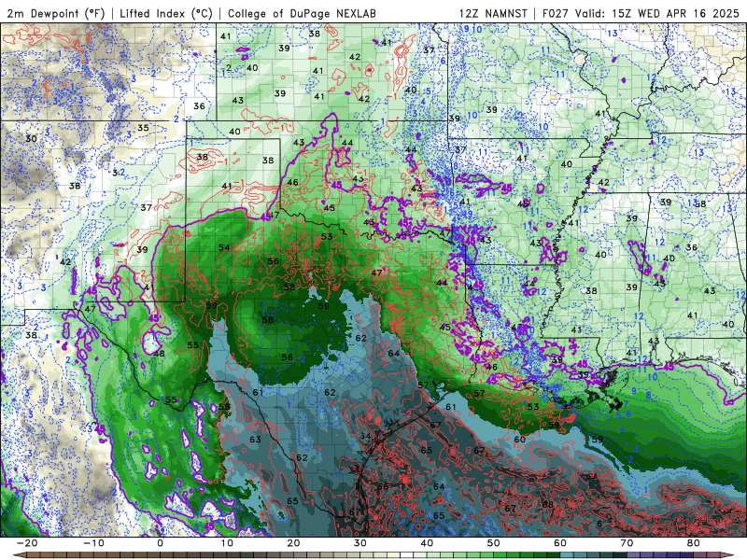The image size is (747, 560).
Task: Click the -20 label on the color scale
Action: pos(27,543)
